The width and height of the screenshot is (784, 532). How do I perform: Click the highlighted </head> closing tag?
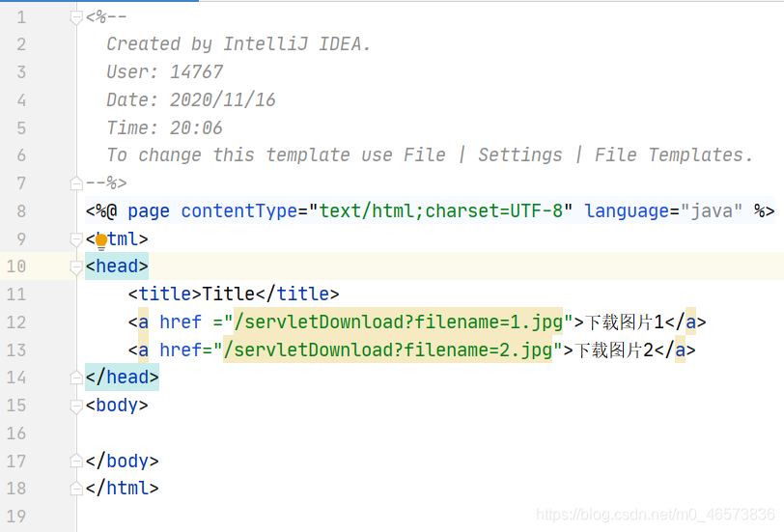pyautogui.click(x=122, y=377)
